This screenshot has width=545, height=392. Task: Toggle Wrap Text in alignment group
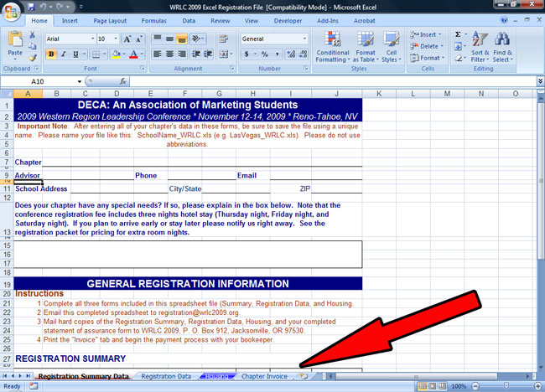pos(223,39)
